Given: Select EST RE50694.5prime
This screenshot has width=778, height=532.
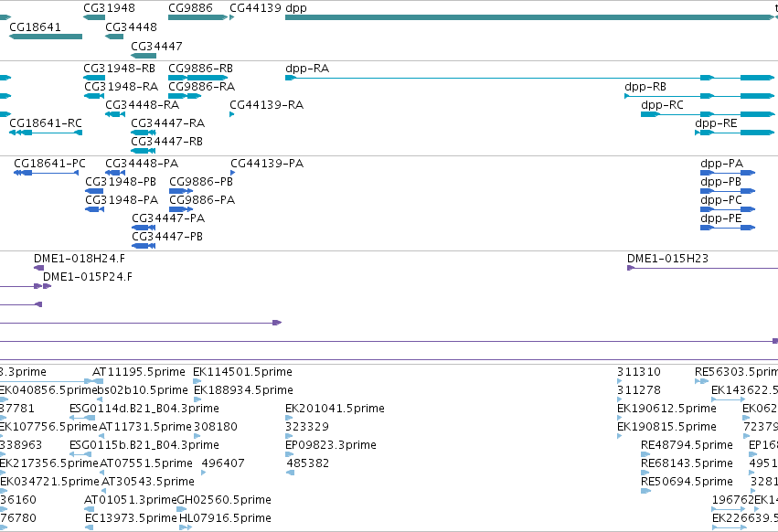Looking at the screenshot, I should tap(645, 491).
